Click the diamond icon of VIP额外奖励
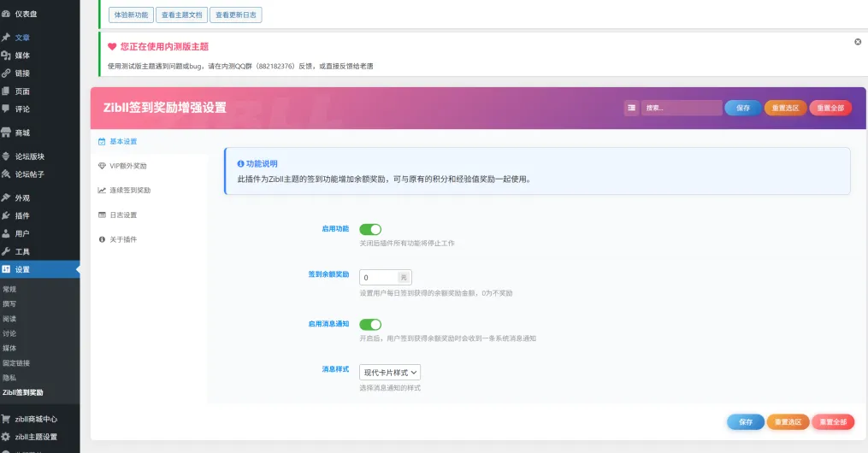868x453 pixels. (102, 166)
